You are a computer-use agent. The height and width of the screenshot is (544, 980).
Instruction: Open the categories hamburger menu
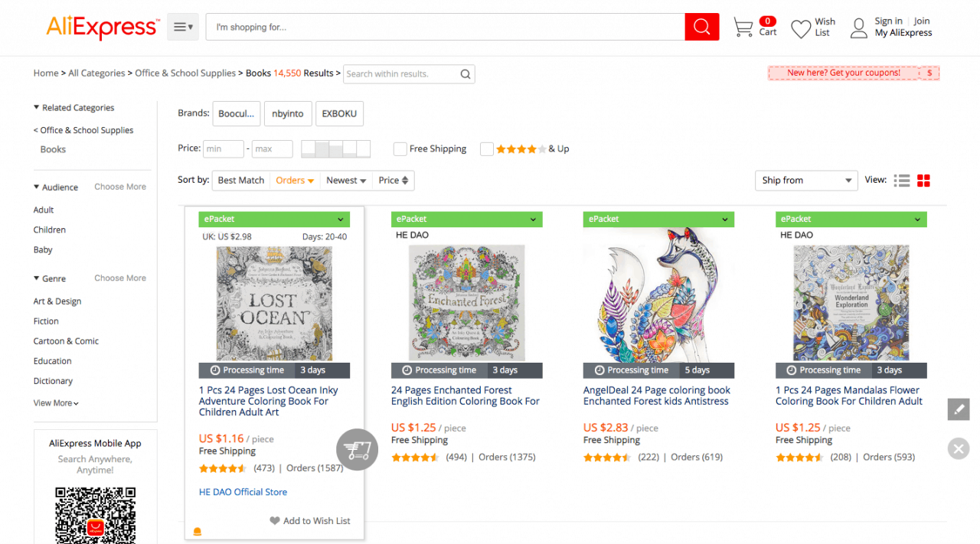[x=182, y=26]
